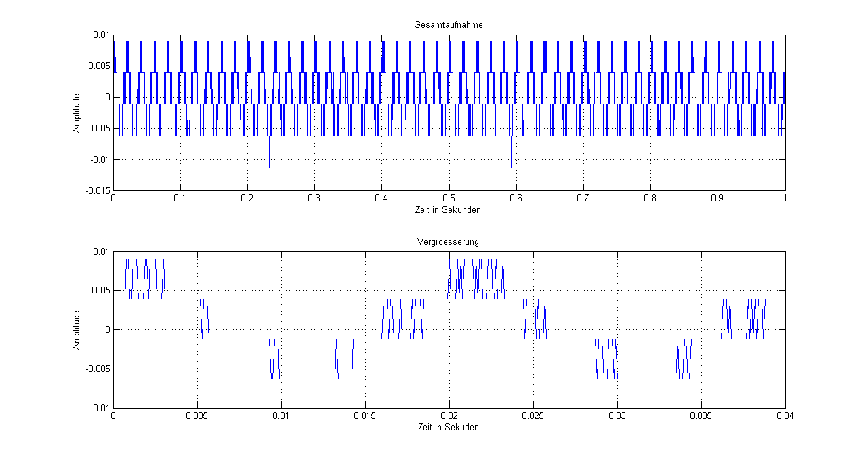Click the "Gesamtaufnahme" plot title
Viewport: 868px width, 458px height.
tap(448, 25)
